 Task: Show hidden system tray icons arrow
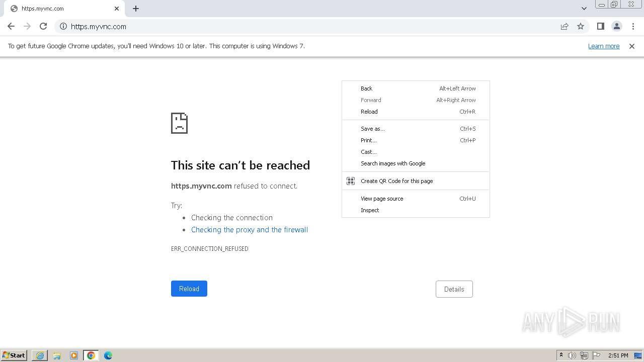pyautogui.click(x=561, y=355)
